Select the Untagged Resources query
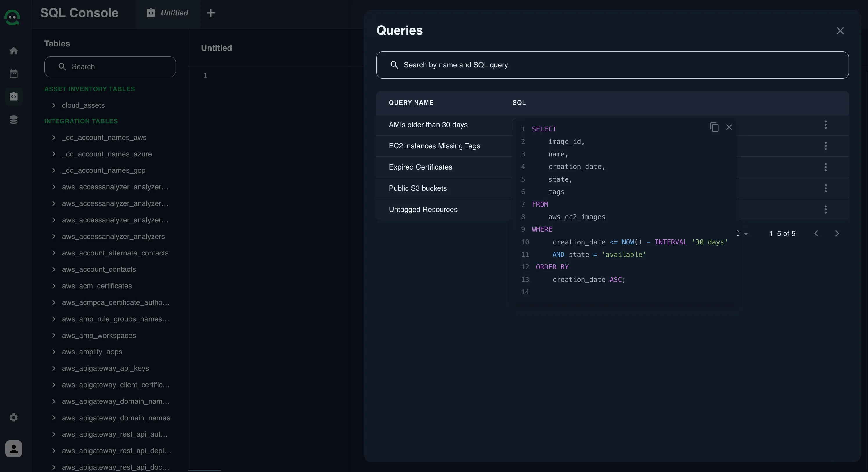This screenshot has height=472, width=868. (423, 210)
